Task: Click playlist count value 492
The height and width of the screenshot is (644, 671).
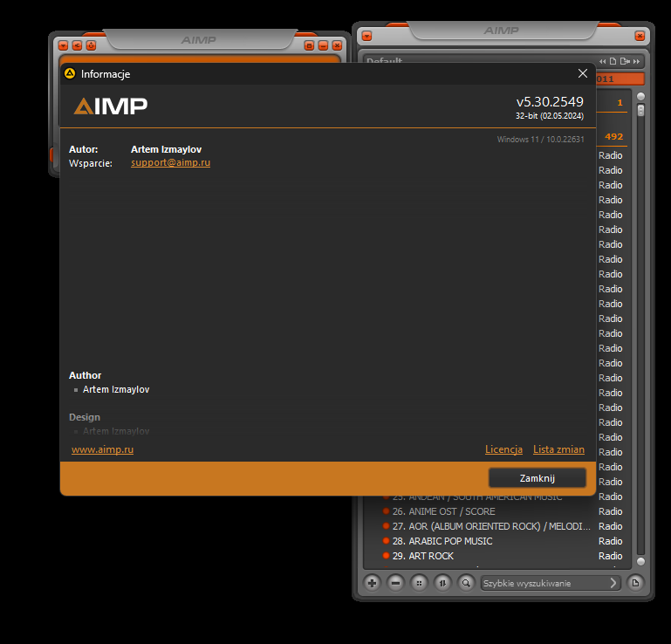Action: tap(613, 136)
